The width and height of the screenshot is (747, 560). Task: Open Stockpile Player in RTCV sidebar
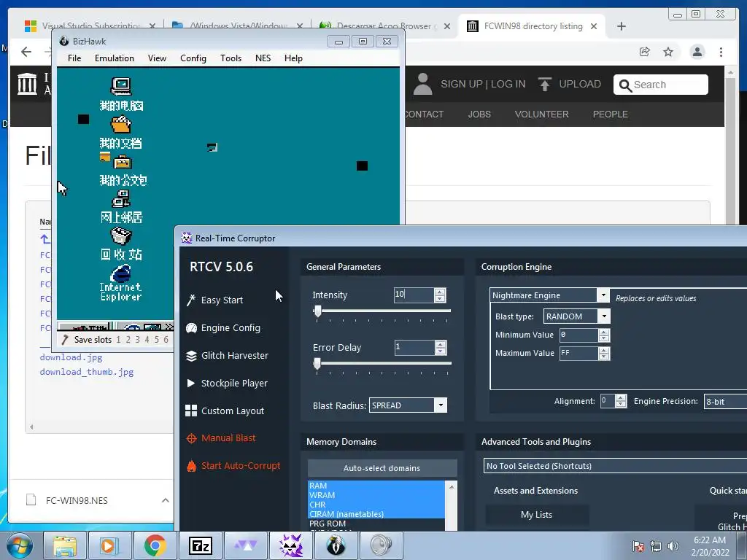[x=227, y=383]
